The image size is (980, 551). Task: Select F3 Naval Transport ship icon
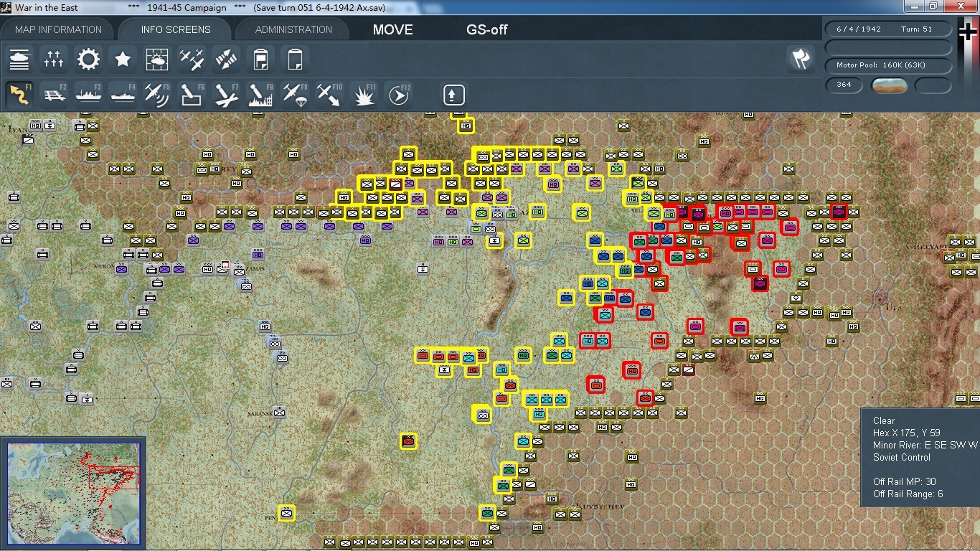88,95
